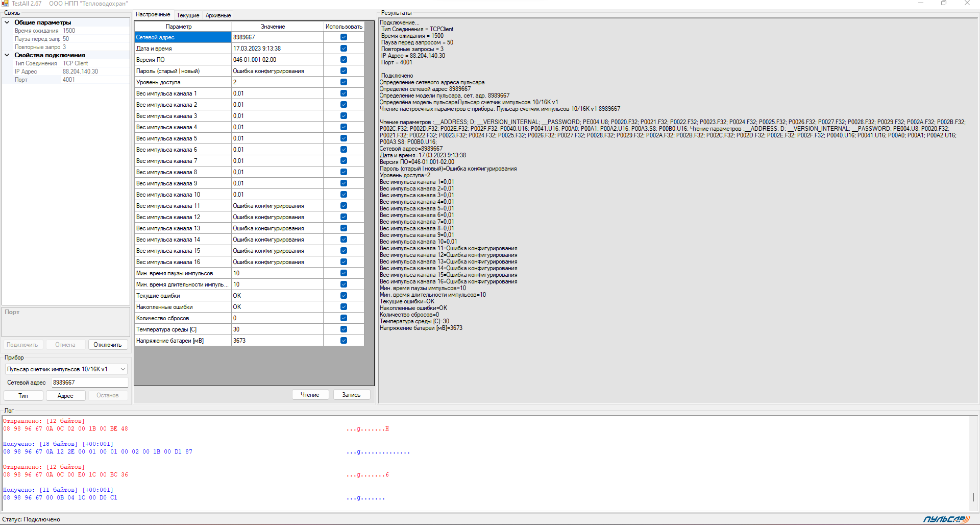Select the temperature value 30

pos(277,329)
